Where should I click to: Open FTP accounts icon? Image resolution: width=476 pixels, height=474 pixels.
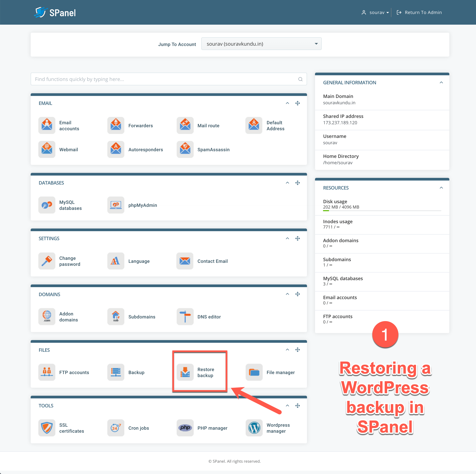47,372
